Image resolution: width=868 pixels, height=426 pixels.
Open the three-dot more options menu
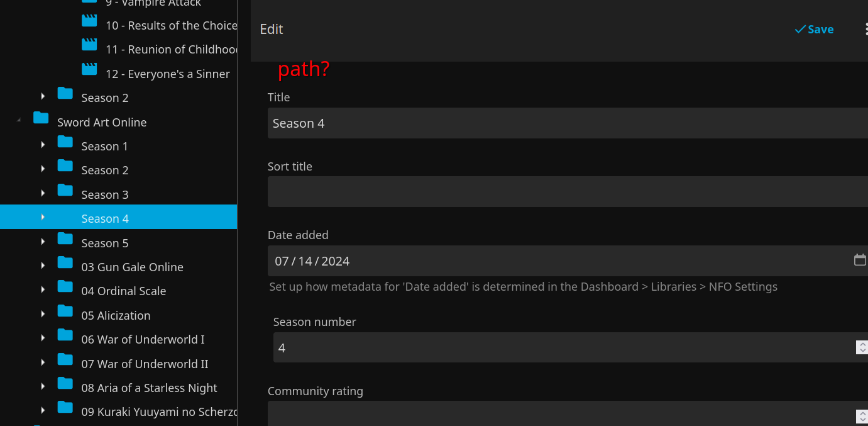(865, 29)
